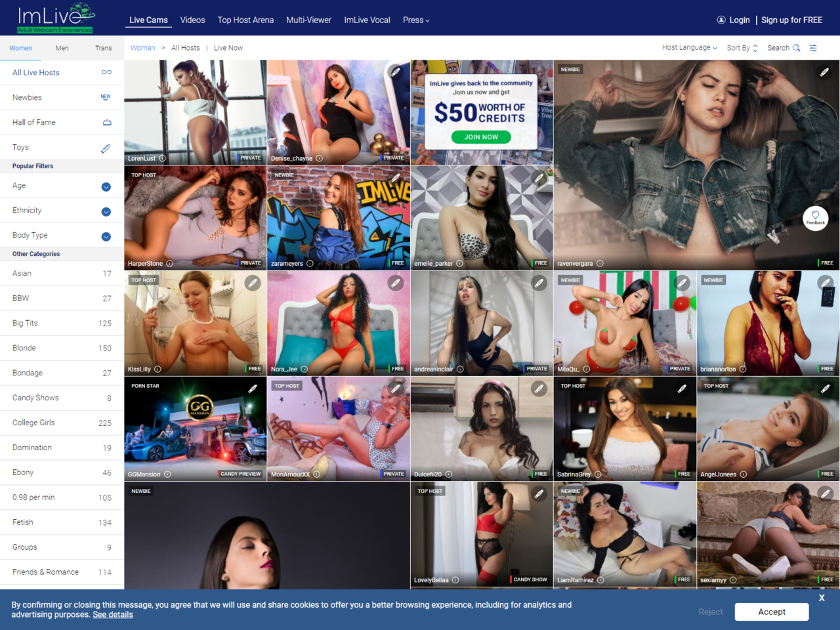Accept the cookie notice

(772, 612)
